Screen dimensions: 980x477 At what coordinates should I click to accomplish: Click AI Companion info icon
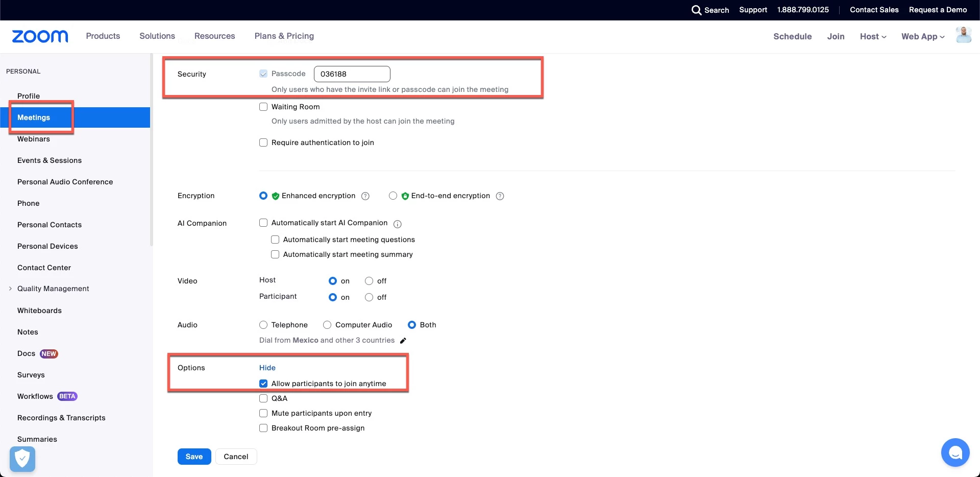coord(398,224)
